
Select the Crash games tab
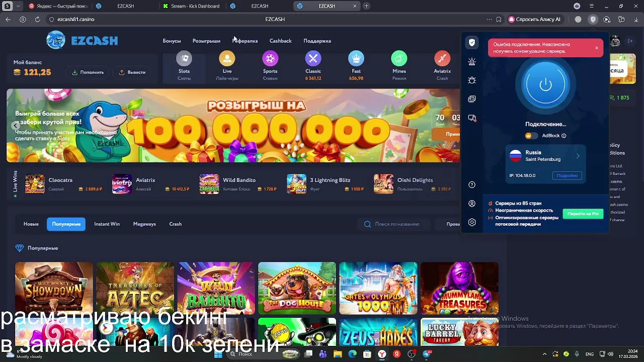coord(175,224)
